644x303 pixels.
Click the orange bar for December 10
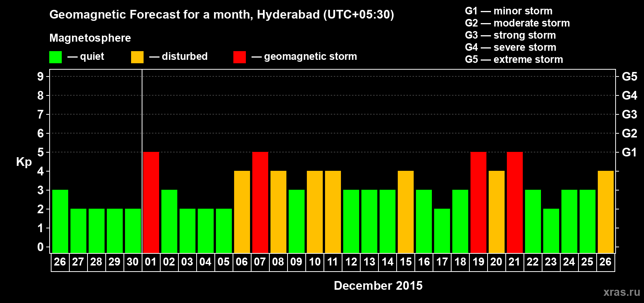click(x=315, y=212)
